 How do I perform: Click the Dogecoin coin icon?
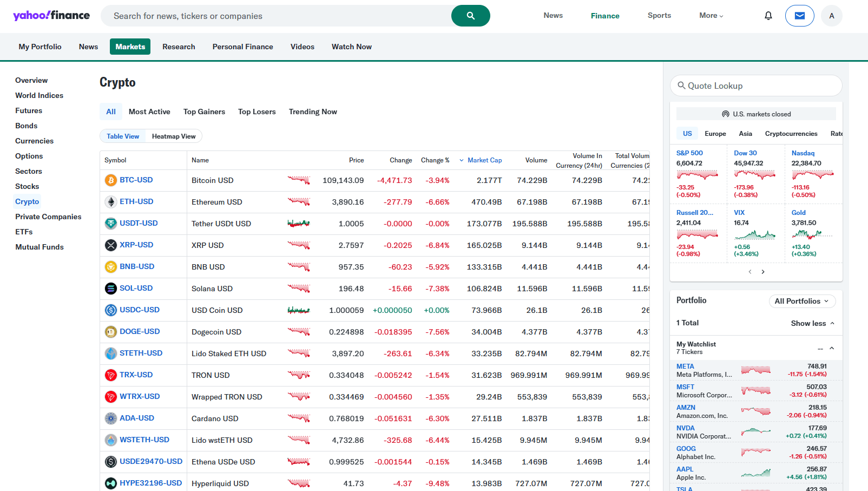pyautogui.click(x=111, y=332)
